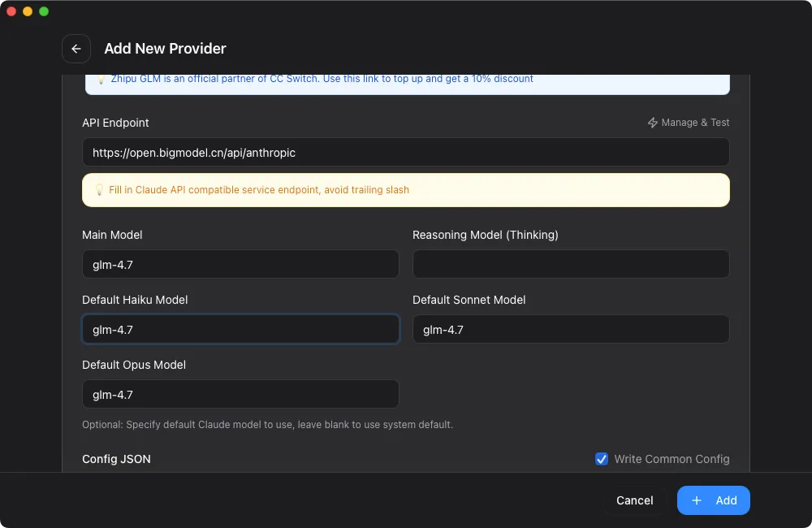
Task: Click into the Main Model input field
Action: click(240, 264)
